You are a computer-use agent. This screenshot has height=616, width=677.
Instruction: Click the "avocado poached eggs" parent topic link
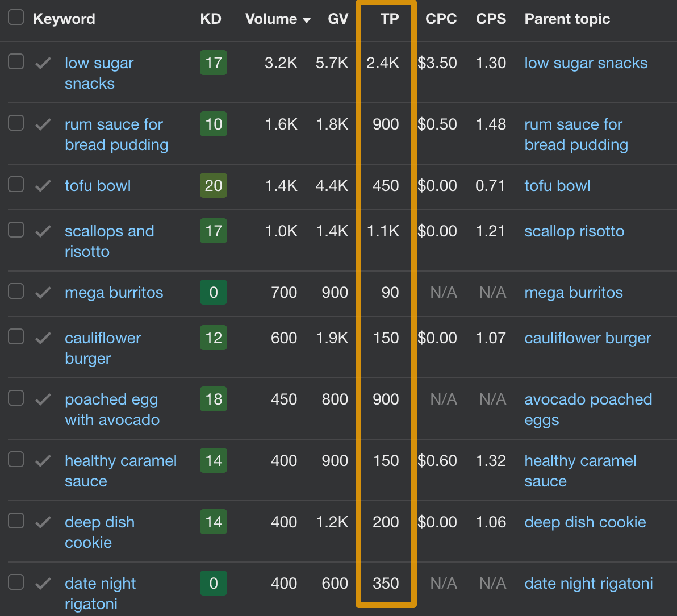click(x=588, y=409)
